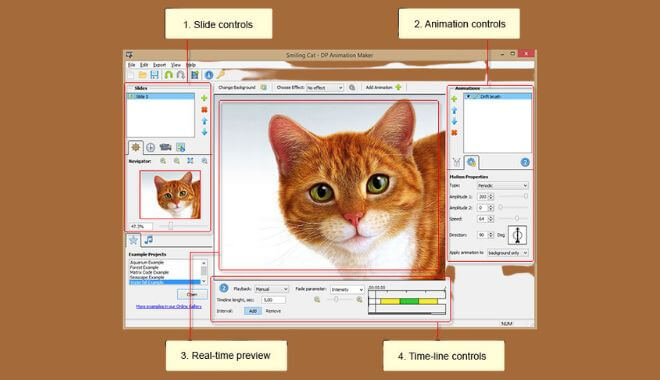Click the gray redo arrow icon

pyautogui.click(x=181, y=75)
